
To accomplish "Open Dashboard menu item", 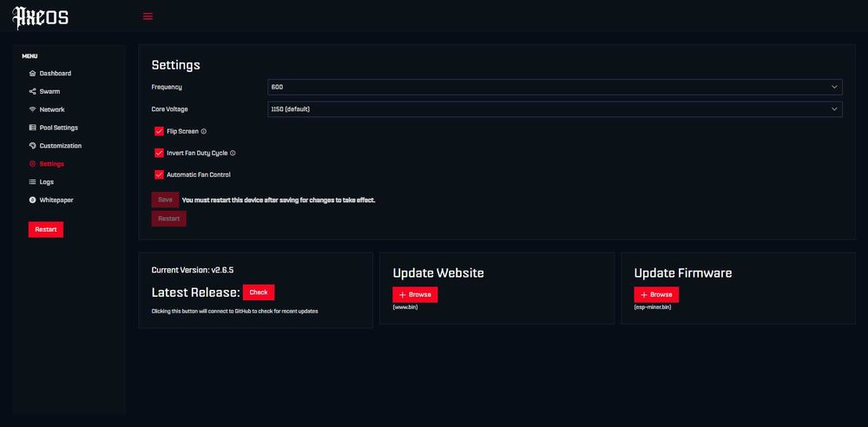I will coord(56,73).
